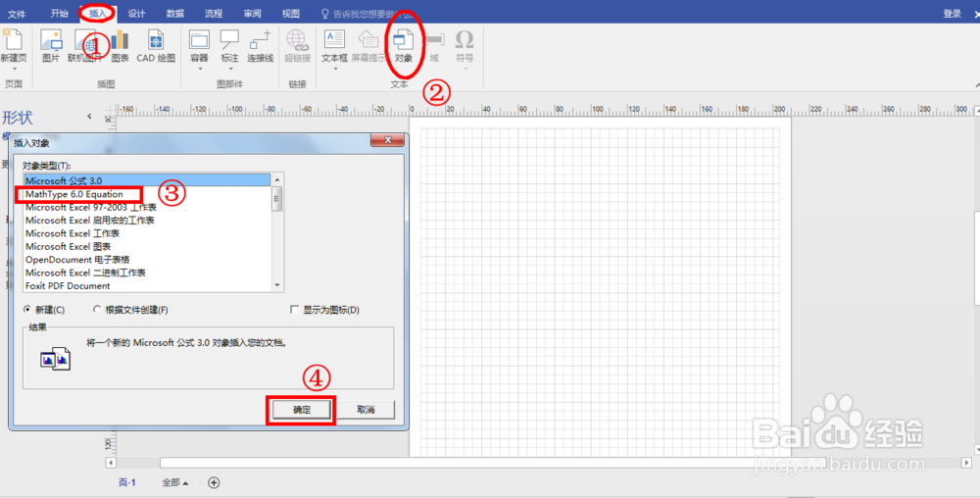The width and height of the screenshot is (980, 498).
Task: Expand the 标注 dropdown arrow
Action: pos(229,68)
